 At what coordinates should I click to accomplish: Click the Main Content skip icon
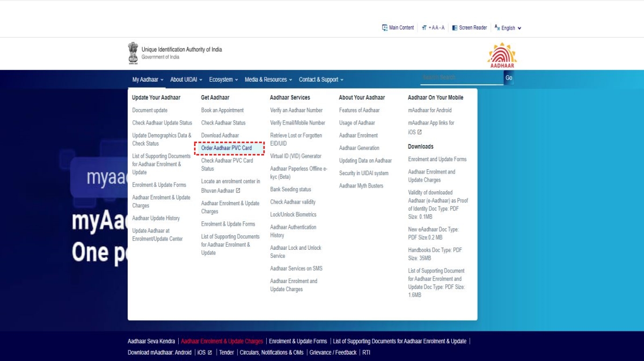384,28
